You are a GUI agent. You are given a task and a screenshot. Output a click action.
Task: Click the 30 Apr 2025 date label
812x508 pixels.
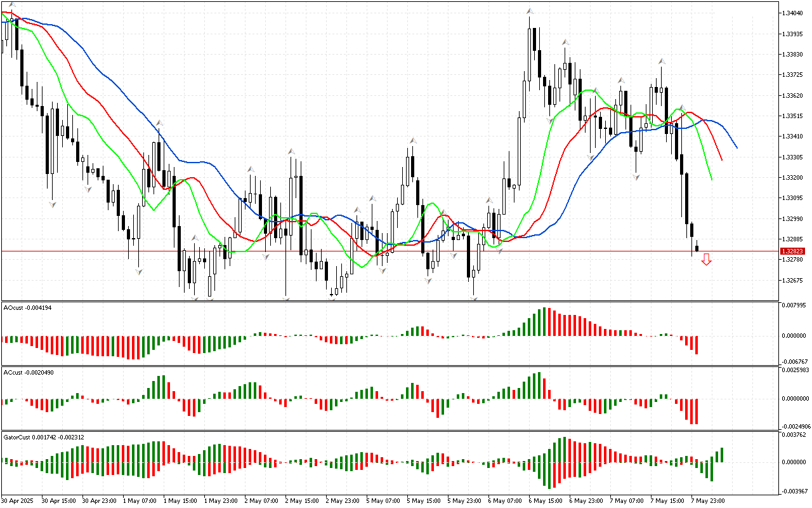coord(16,500)
